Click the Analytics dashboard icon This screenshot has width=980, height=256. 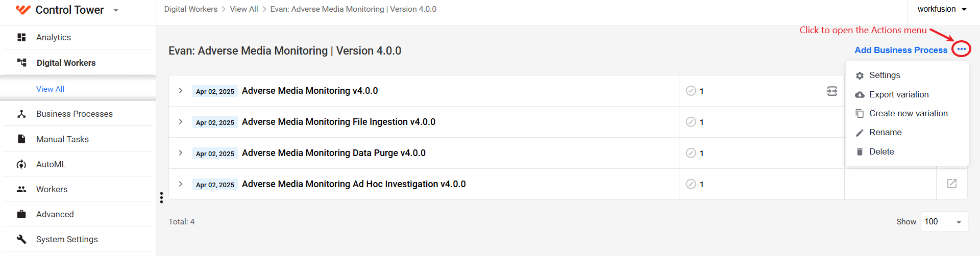point(21,37)
